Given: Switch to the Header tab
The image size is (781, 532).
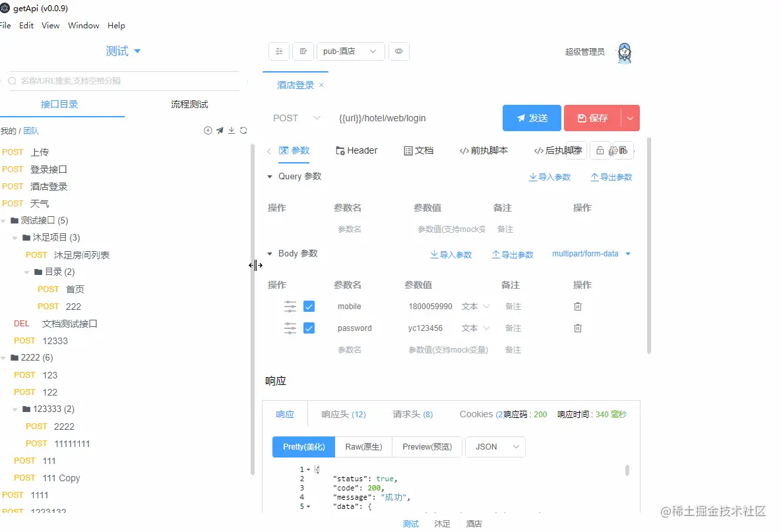Looking at the screenshot, I should pyautogui.click(x=357, y=151).
